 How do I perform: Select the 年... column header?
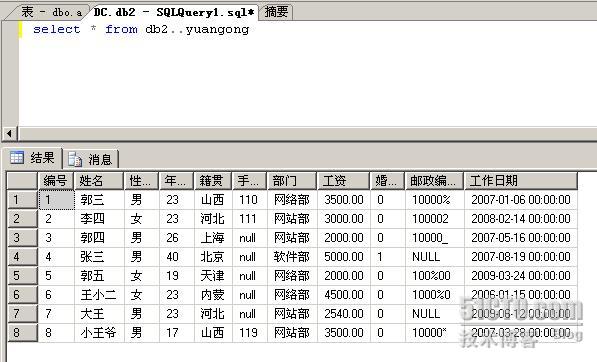point(177,180)
